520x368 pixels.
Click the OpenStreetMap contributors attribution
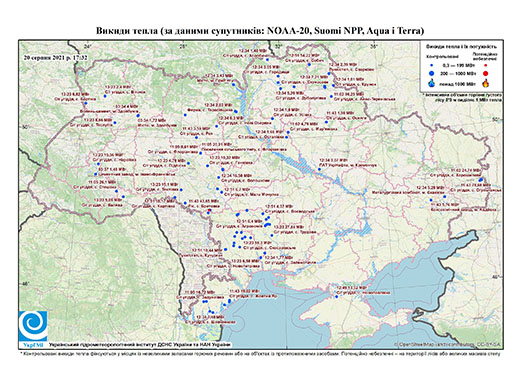448,344
